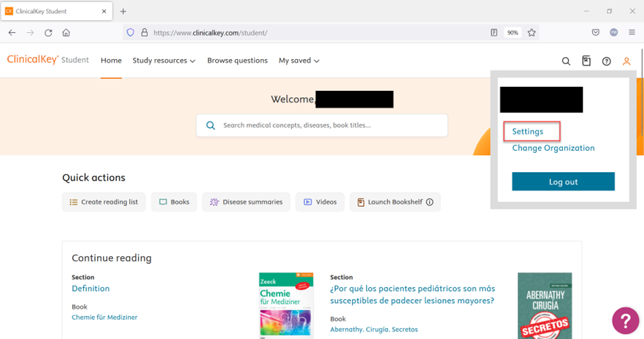This screenshot has width=644, height=339.
Task: Click the Log out button
Action: (x=563, y=182)
